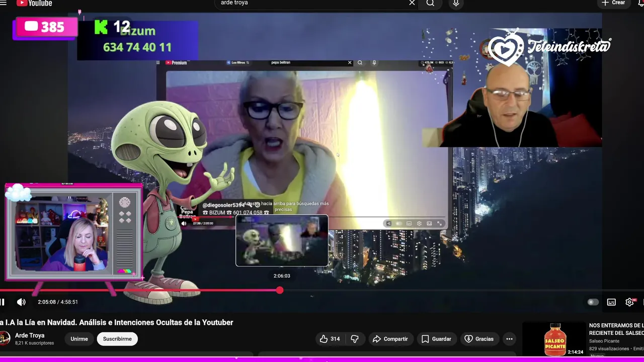The width and height of the screenshot is (644, 362).
Task: Open the Salseo Picante channel name
Action: click(x=604, y=341)
